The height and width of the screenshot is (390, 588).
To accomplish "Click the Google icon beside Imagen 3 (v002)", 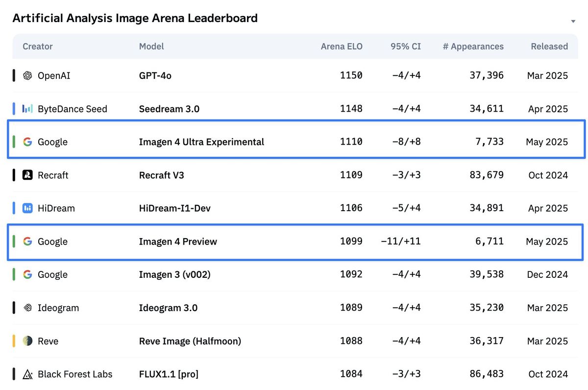I will click(x=28, y=275).
